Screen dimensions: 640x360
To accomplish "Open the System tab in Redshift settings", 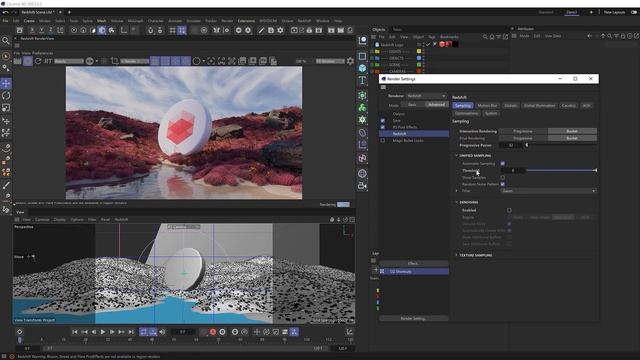I will (491, 113).
